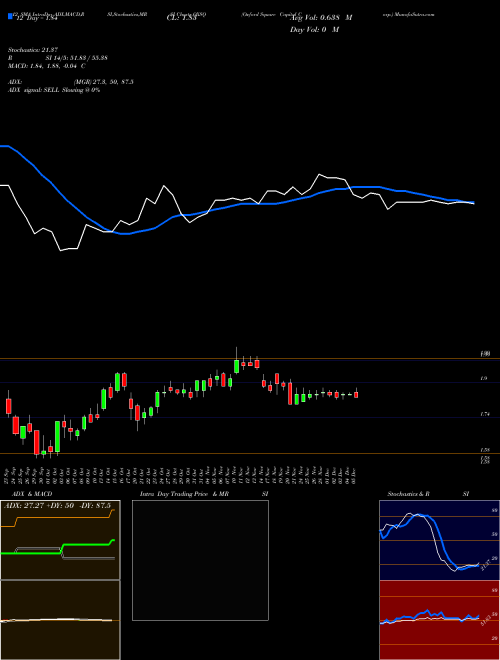Click the 'ADX signal: SELL' text
Screen dimensions: 500x660
(34, 90)
